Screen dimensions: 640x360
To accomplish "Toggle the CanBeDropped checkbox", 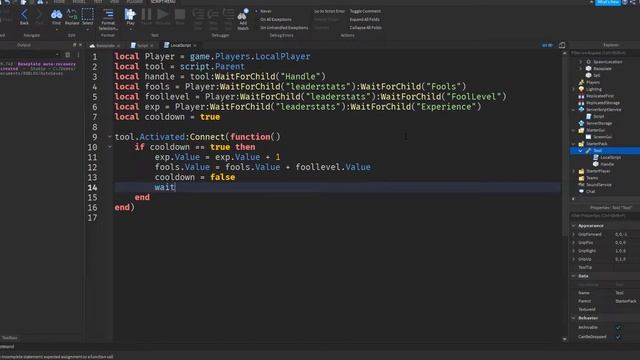I will [x=618, y=337].
